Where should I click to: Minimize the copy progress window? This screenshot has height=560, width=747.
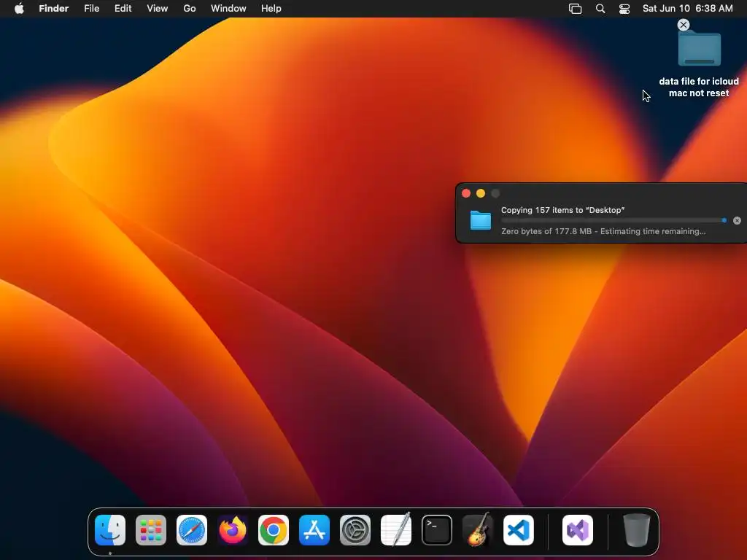pos(481,193)
